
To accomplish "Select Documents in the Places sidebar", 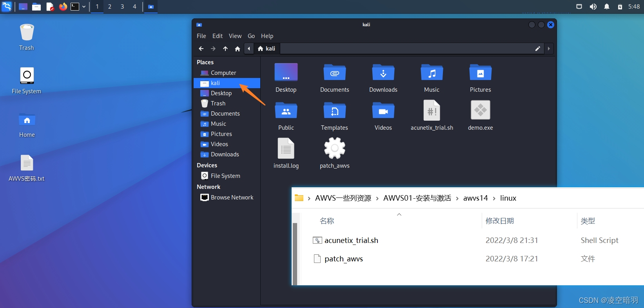I will tap(227, 114).
